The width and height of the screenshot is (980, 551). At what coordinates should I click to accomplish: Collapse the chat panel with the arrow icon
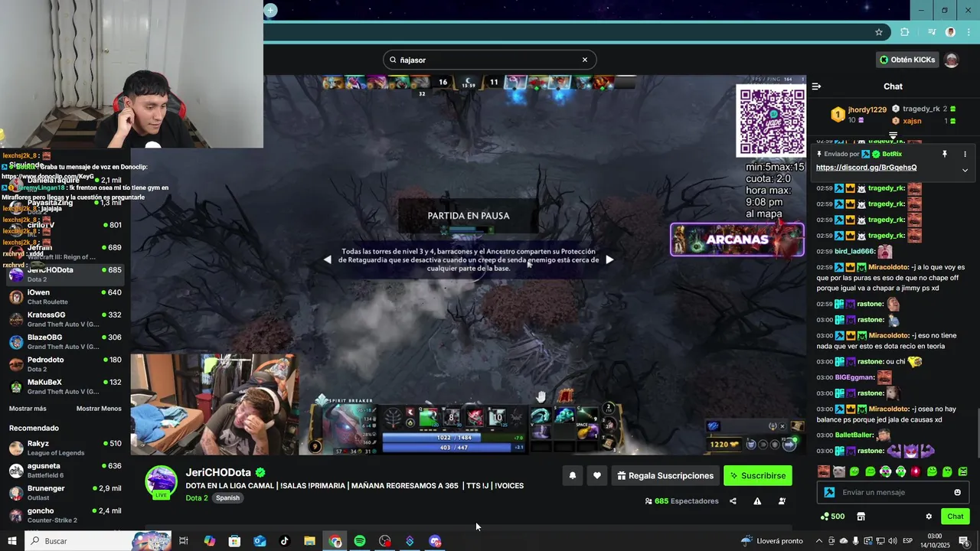pyautogui.click(x=816, y=86)
